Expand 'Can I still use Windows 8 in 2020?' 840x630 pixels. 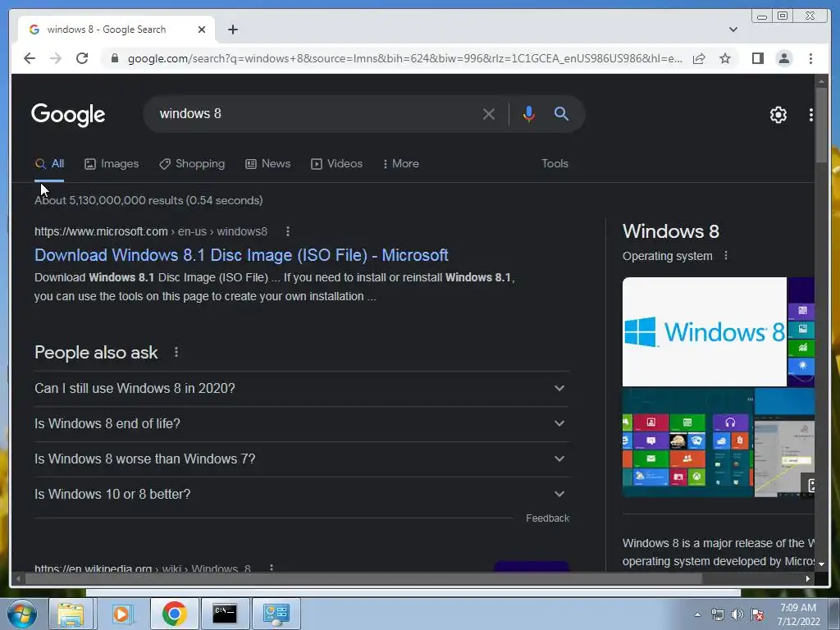(x=302, y=388)
